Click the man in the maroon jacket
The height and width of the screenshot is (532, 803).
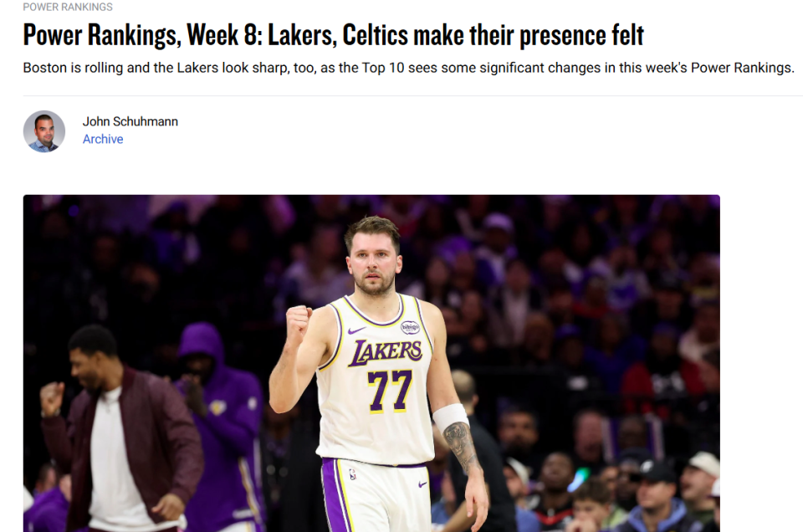pos(124,435)
